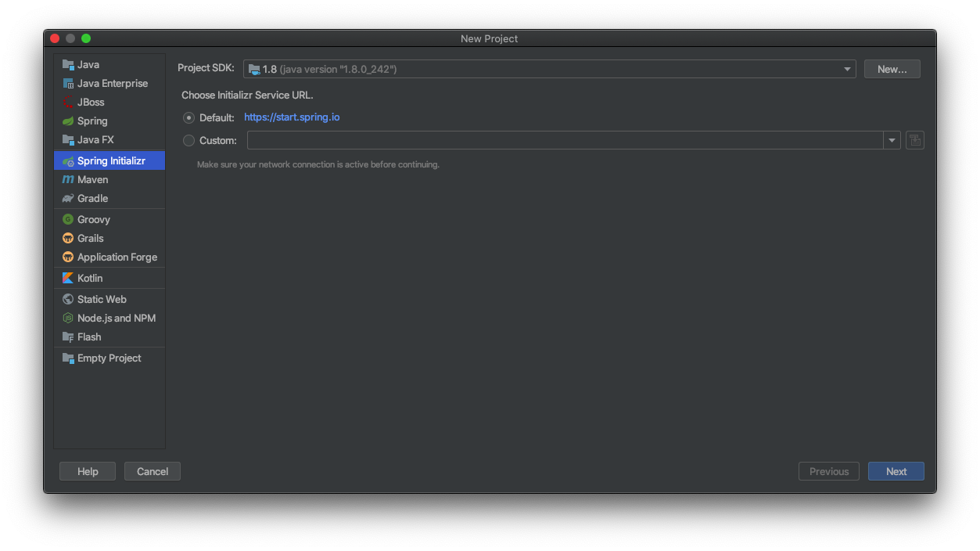Pick Kotlin from the project list

[x=109, y=278]
